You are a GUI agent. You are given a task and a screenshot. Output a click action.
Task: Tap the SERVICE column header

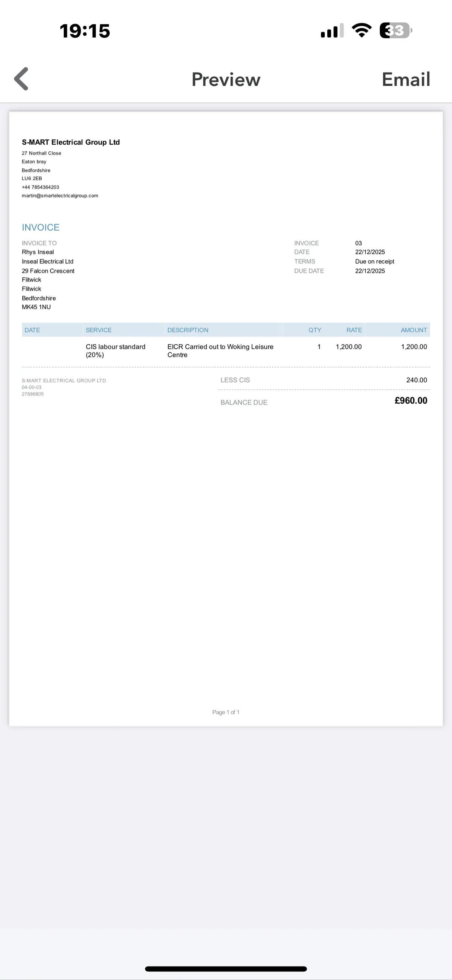99,330
